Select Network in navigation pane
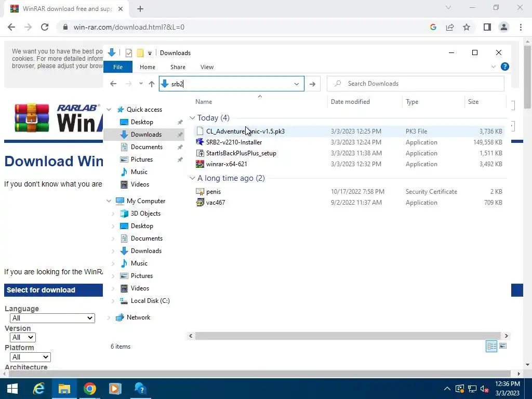 pyautogui.click(x=138, y=317)
